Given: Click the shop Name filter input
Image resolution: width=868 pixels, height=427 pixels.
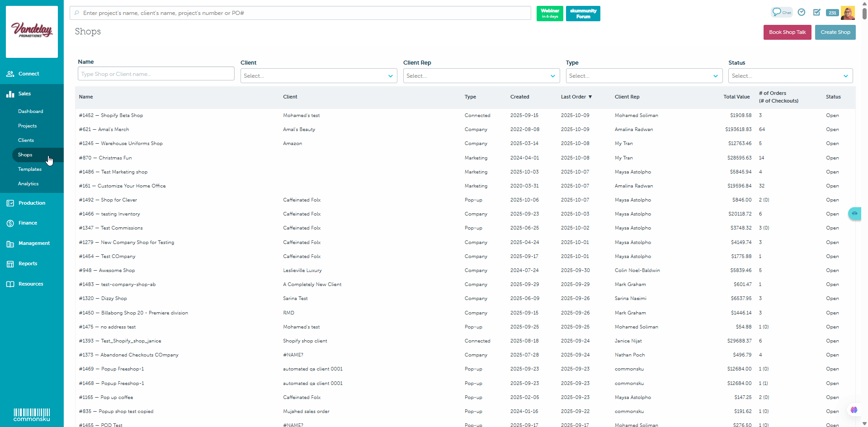Looking at the screenshot, I should pos(156,74).
